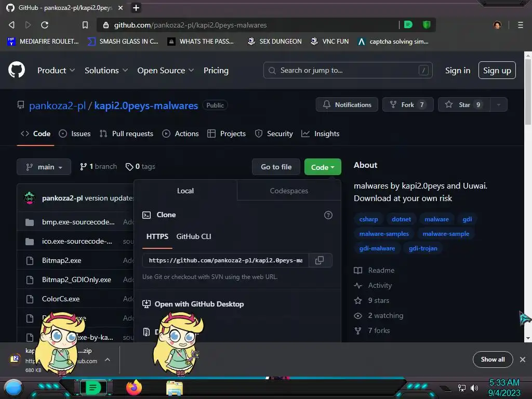This screenshot has height=399, width=532.
Task: Close the GitHub browser tab
Action: click(121, 8)
